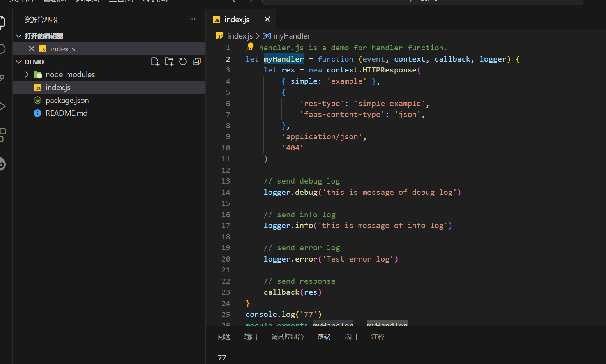Viewport: 606px width, 364px height.
Task: Collapse all folders in DEMO explorer
Action: click(x=197, y=62)
